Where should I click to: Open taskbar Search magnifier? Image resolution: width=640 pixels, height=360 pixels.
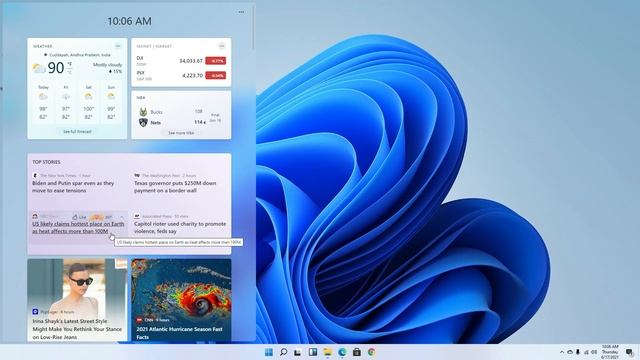283,352
